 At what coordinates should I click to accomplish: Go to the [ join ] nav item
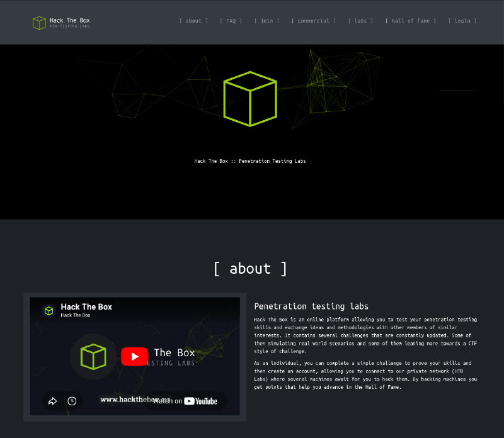pyautogui.click(x=266, y=21)
